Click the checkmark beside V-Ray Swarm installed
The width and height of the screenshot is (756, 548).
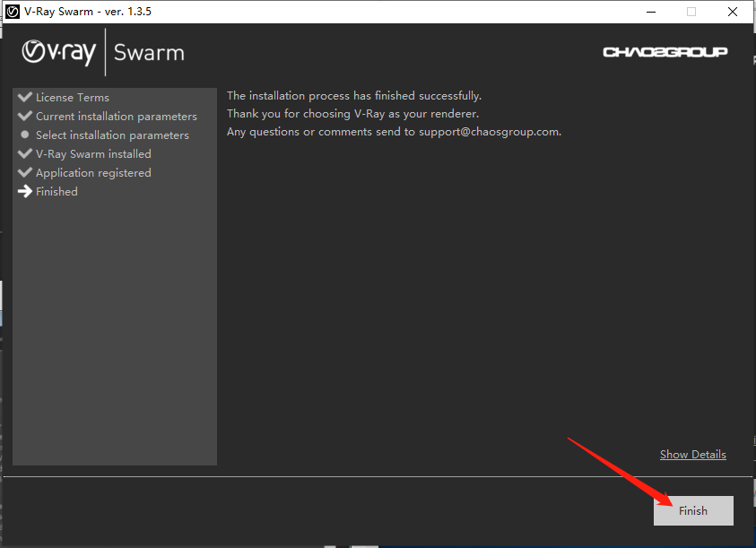click(x=25, y=153)
